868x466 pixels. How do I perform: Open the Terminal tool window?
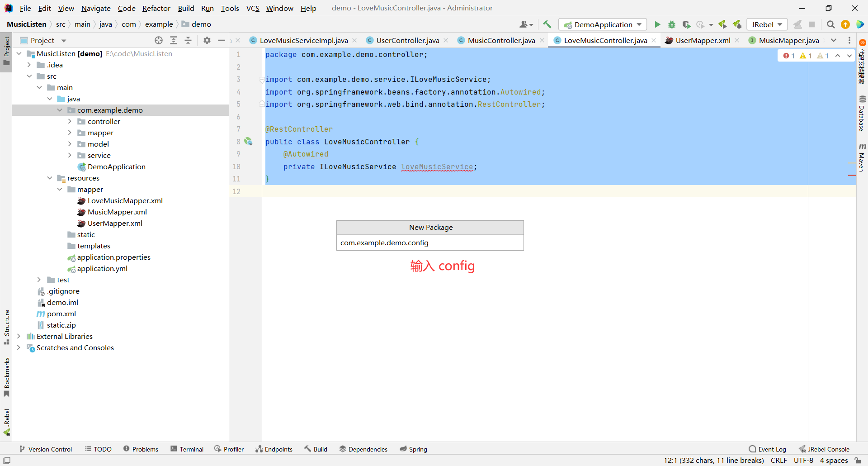tap(187, 449)
